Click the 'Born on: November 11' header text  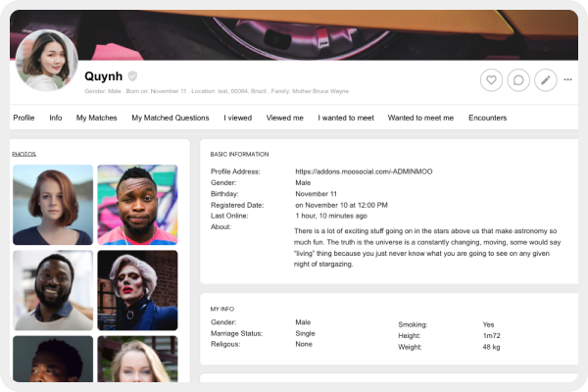(x=156, y=91)
